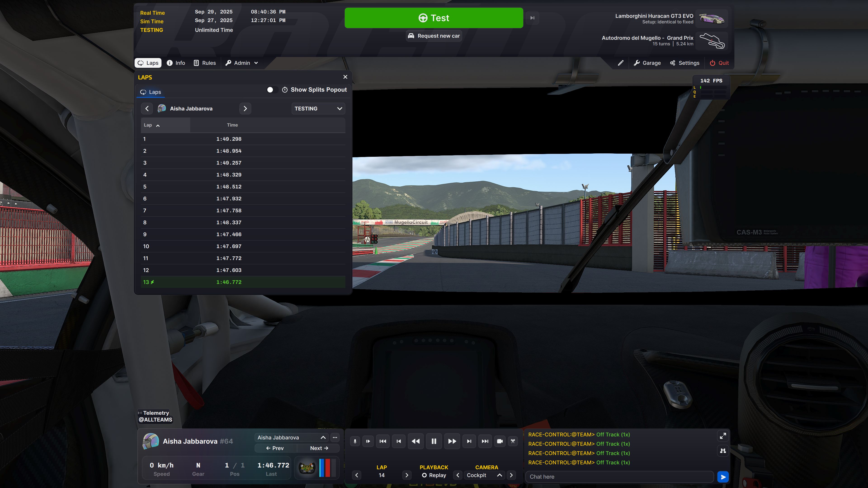Expand the Cockpit camera selector
Screen dimensions: 868x488
tap(500, 475)
